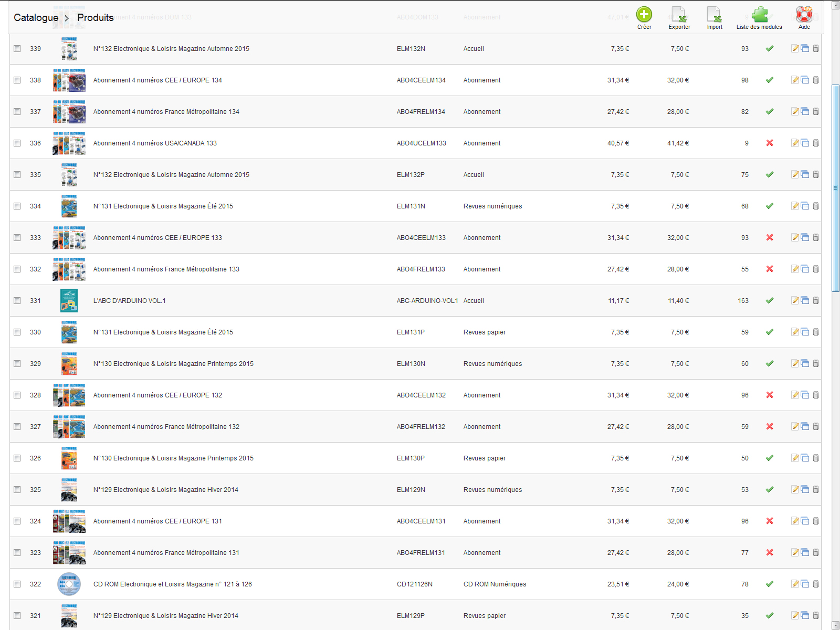Enable product 333 status red cross
This screenshot has height=630, width=840.
point(770,237)
